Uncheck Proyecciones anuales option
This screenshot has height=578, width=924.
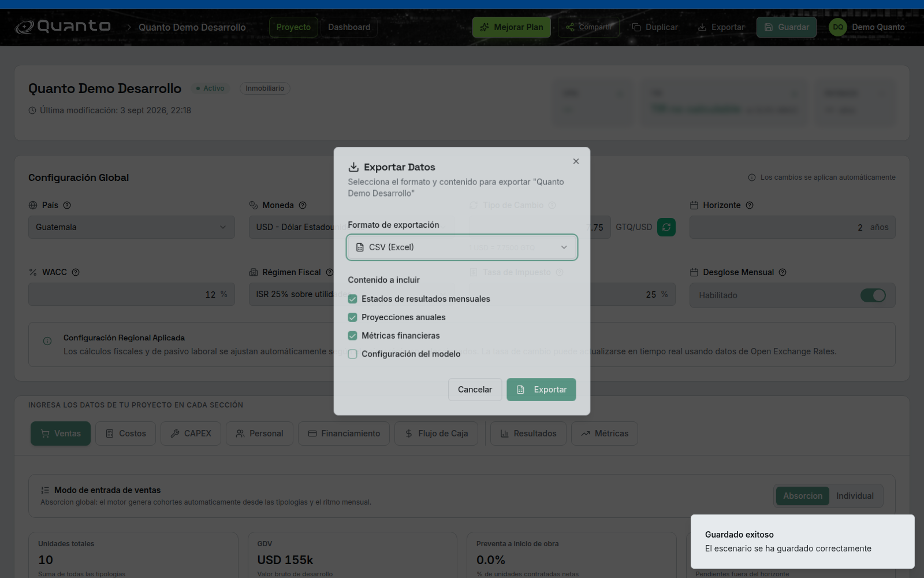pyautogui.click(x=352, y=317)
